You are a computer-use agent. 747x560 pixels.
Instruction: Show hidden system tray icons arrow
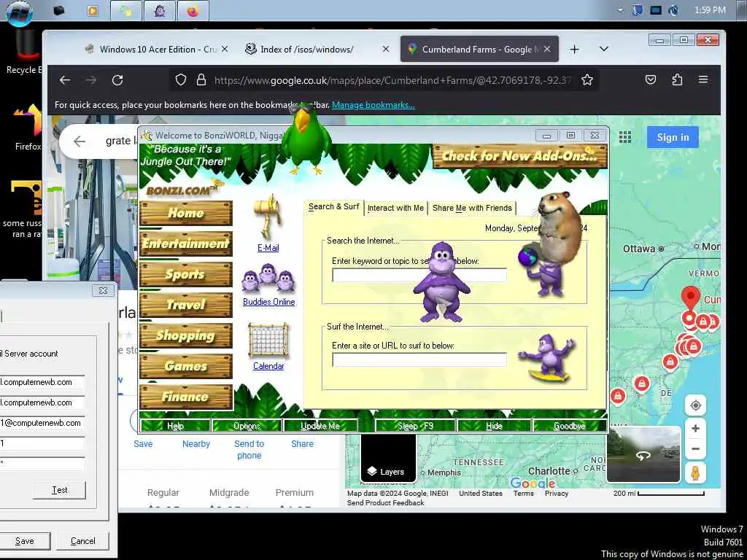click(620, 10)
